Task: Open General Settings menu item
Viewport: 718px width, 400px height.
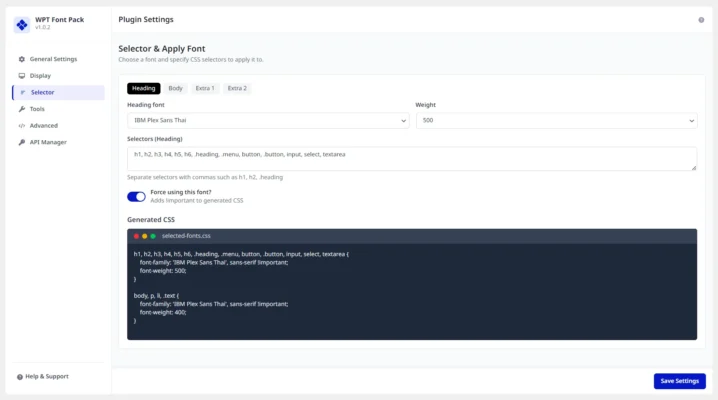Action: click(58, 59)
